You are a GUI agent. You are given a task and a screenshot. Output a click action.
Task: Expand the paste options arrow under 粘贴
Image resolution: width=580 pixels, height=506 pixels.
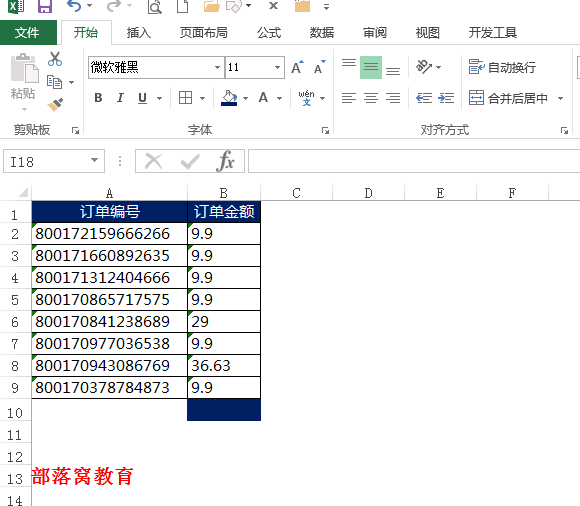coord(24,109)
